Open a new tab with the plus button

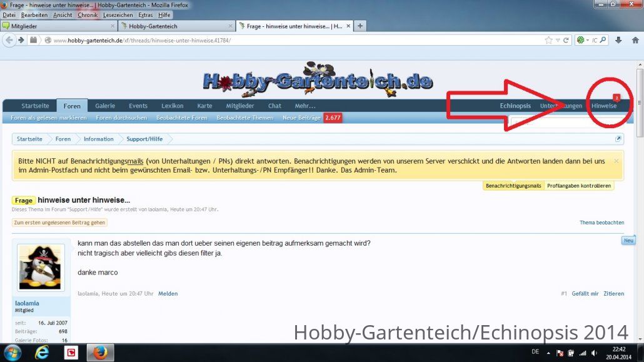tap(360, 26)
